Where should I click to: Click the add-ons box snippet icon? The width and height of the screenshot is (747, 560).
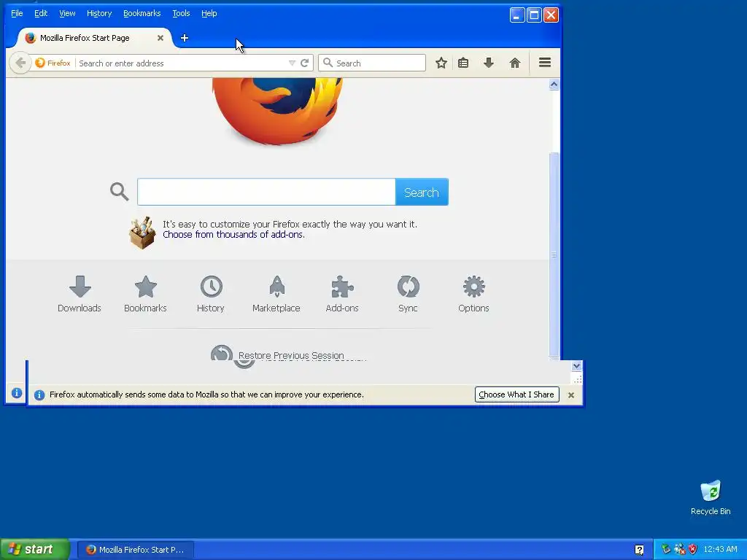[x=142, y=233]
